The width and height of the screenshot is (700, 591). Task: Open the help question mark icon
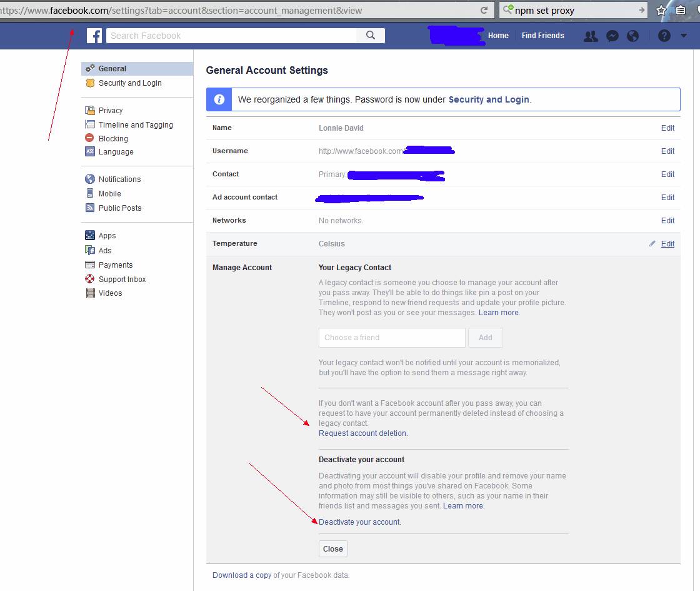pyautogui.click(x=664, y=36)
